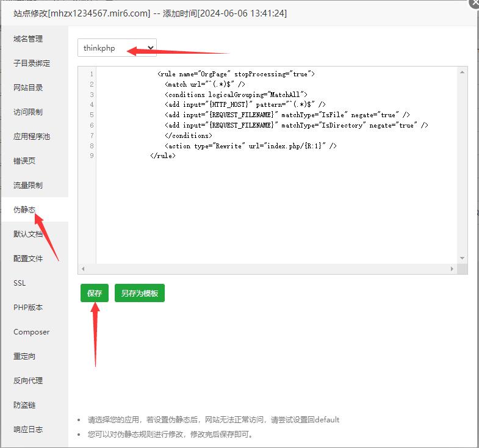
Task: Open the PHP版本 settings
Action: point(28,308)
